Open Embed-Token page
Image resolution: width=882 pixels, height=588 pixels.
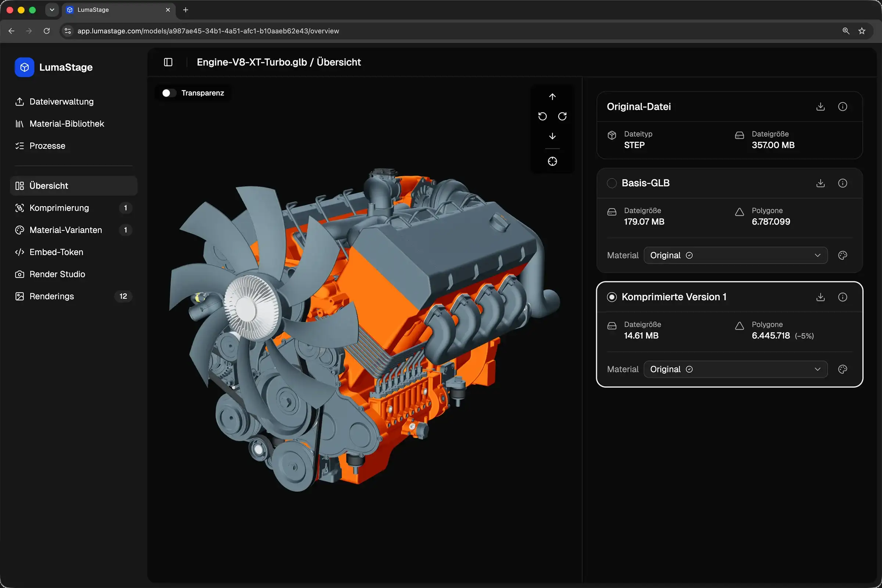73,252
